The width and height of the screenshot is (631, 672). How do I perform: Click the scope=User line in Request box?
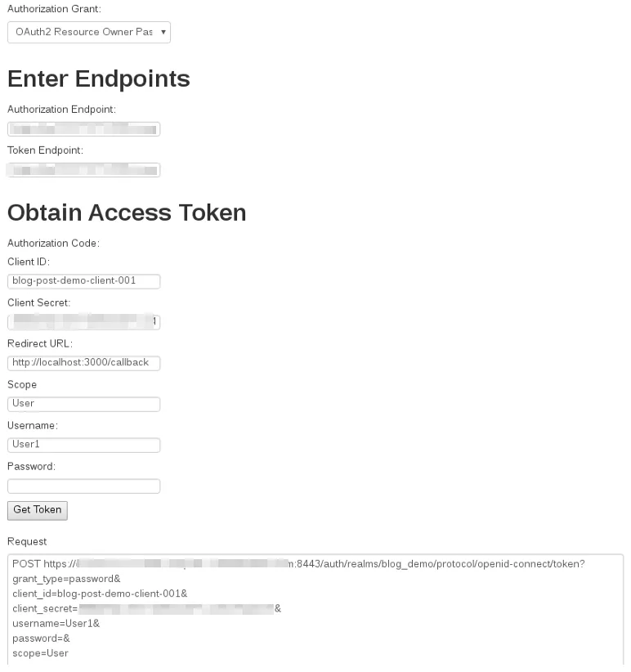pyautogui.click(x=40, y=653)
